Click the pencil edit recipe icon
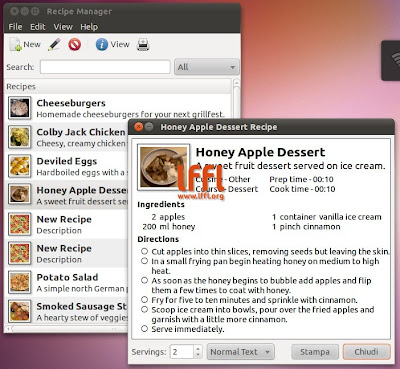Image resolution: width=400 pixels, height=369 pixels. point(54,44)
